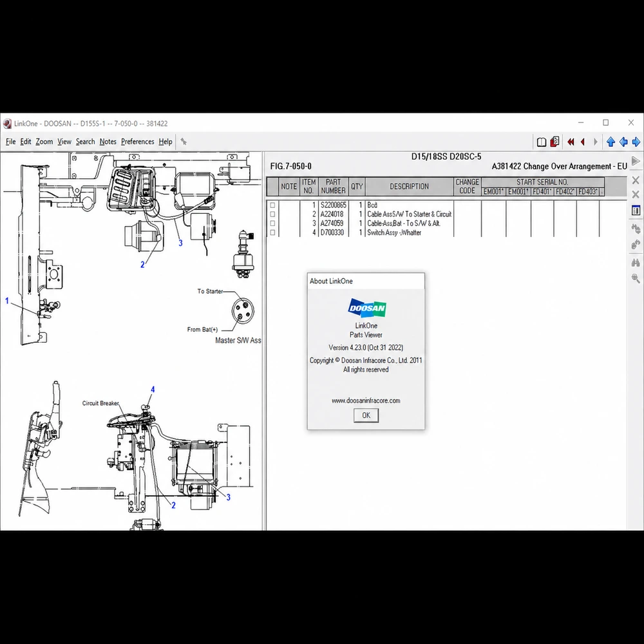Click the red stacked pages icon
This screenshot has height=644, width=644.
point(554,142)
